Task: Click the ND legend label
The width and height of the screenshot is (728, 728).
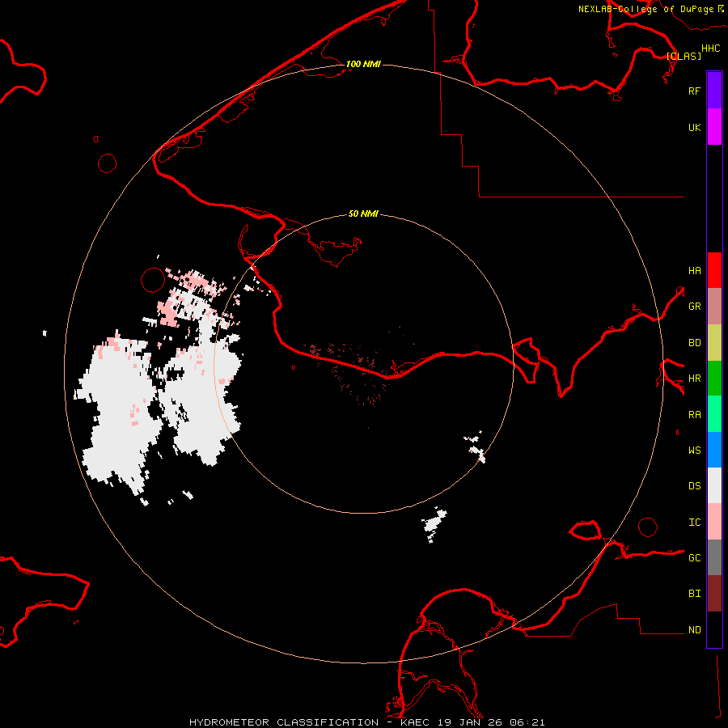Action: [x=694, y=630]
